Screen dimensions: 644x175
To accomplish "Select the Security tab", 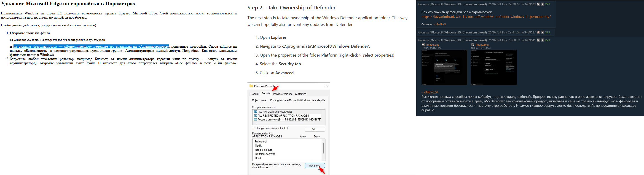I will [266, 93].
